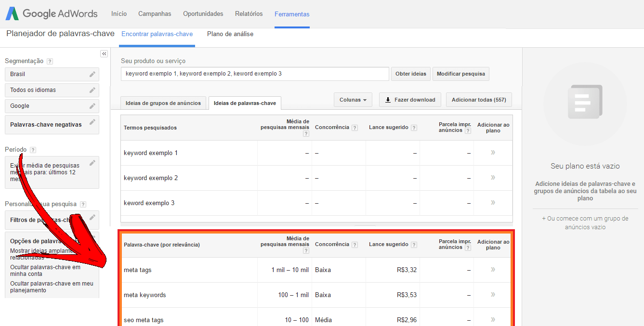
Task: Click 100 – 1 mil search volume
Action: (294, 295)
